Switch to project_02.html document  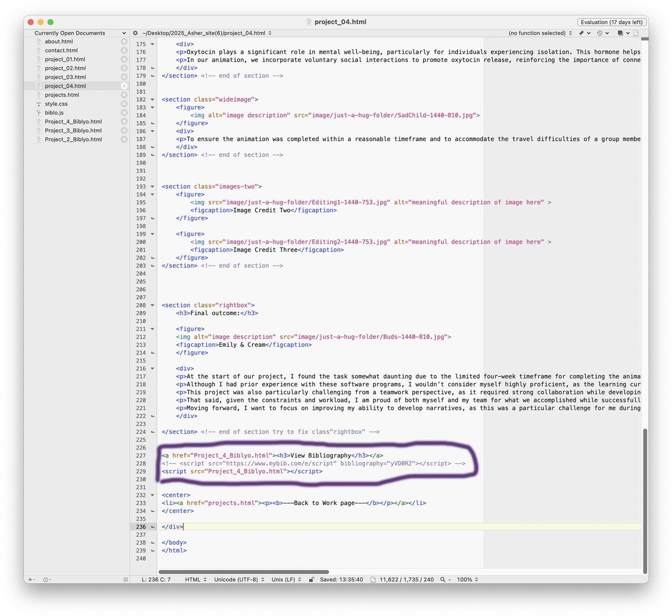pyautogui.click(x=65, y=68)
